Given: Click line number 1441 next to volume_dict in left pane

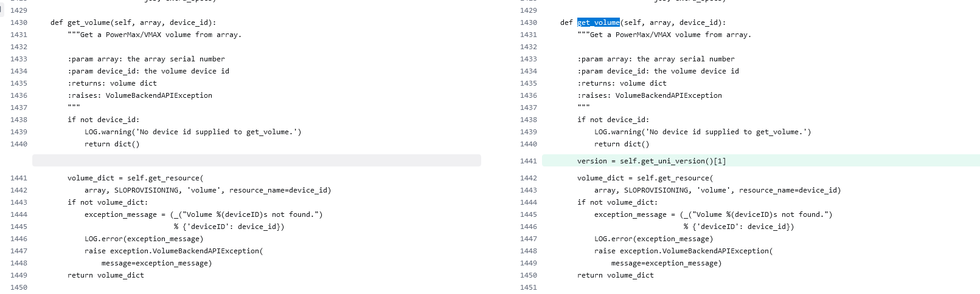Looking at the screenshot, I should (19, 178).
